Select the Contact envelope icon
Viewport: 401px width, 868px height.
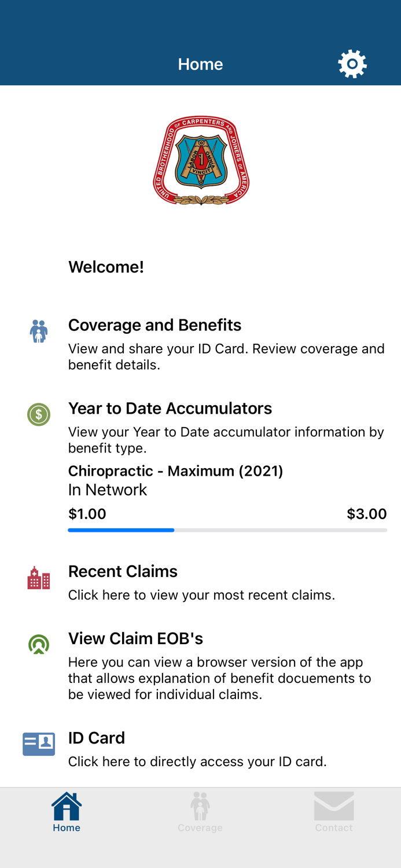pyautogui.click(x=334, y=806)
